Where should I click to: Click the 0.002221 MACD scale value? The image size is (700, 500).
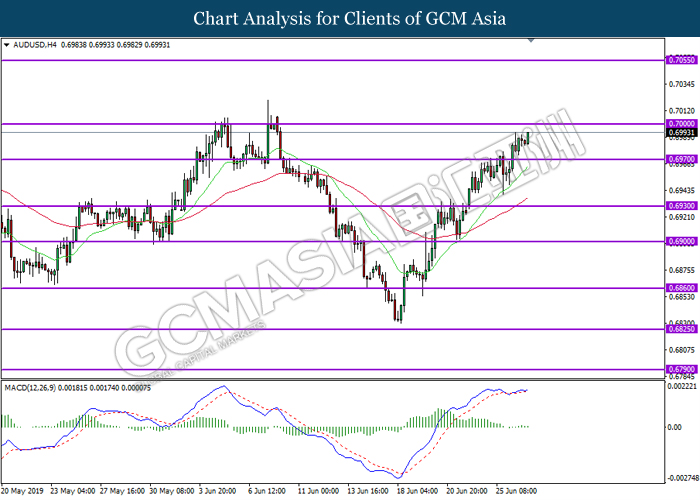click(x=681, y=387)
